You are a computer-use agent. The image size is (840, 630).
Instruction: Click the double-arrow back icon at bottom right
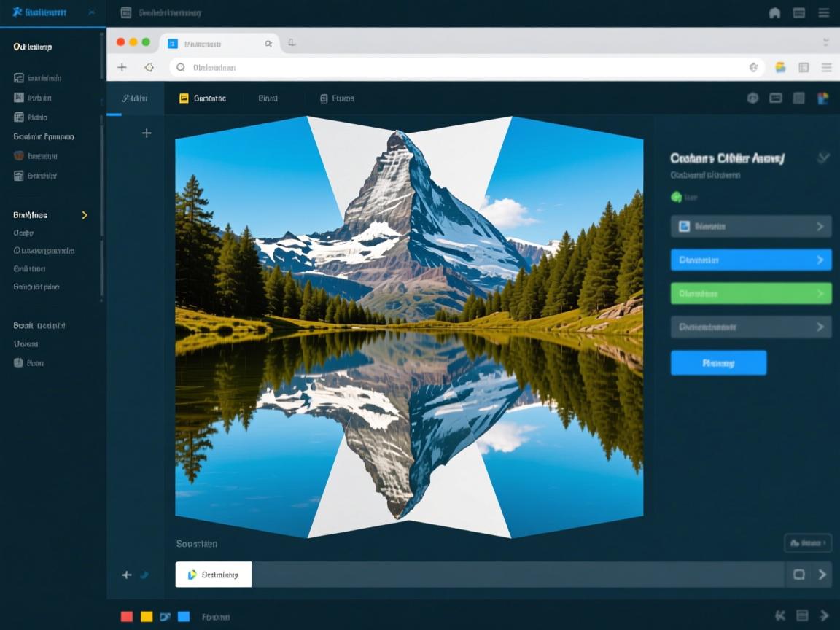click(780, 616)
